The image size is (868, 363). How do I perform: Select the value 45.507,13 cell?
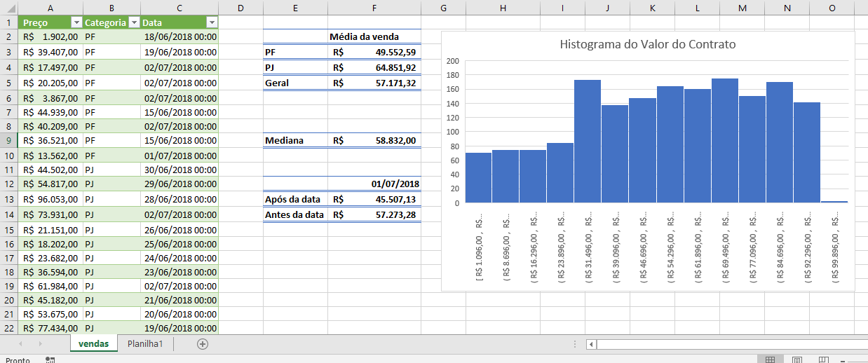pos(374,199)
